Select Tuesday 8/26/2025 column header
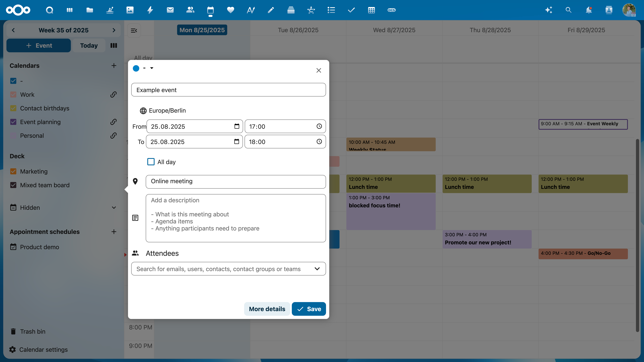The width and height of the screenshot is (644, 362). [298, 30]
